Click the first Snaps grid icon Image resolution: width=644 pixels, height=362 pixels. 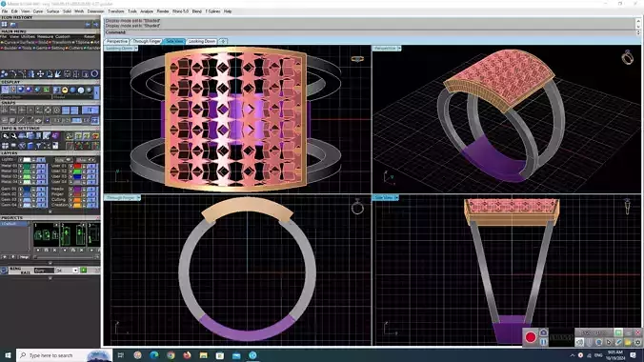pos(5,111)
